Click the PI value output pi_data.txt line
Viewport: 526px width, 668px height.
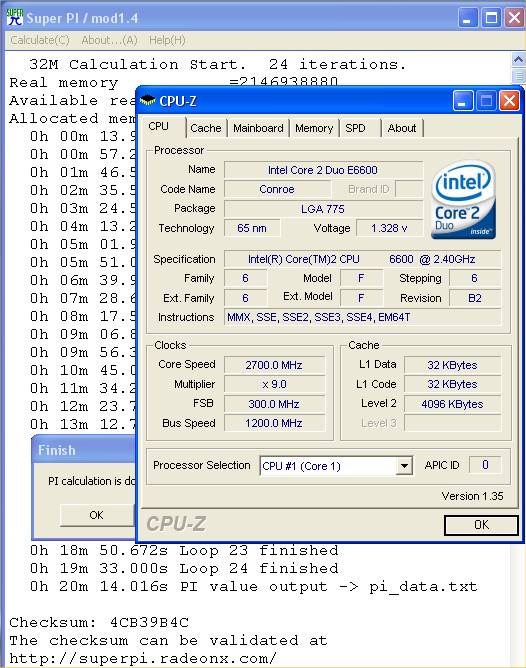click(253, 587)
